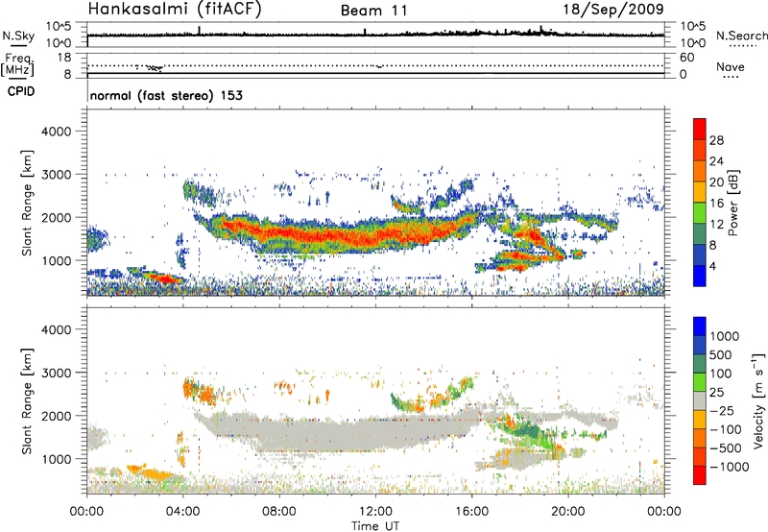Screen dimensions: 768x532
Task: Click the "Time UT" axis label
Action: tap(375, 526)
